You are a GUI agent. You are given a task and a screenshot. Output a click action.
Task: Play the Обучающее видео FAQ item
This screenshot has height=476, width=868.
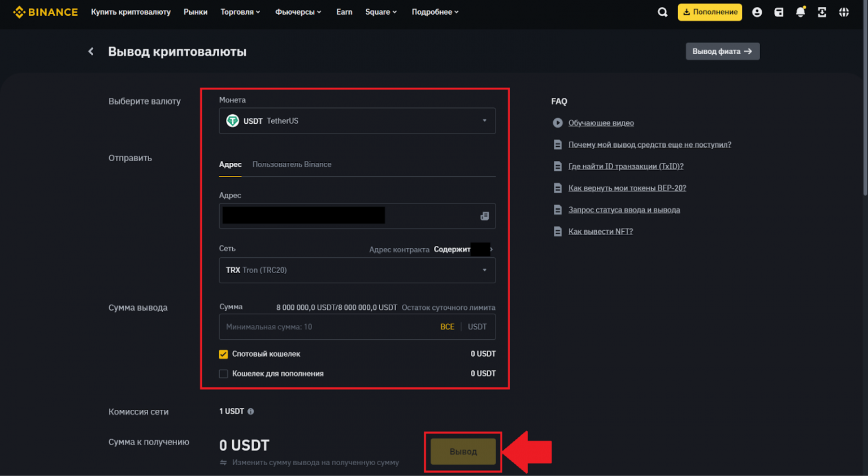601,123
